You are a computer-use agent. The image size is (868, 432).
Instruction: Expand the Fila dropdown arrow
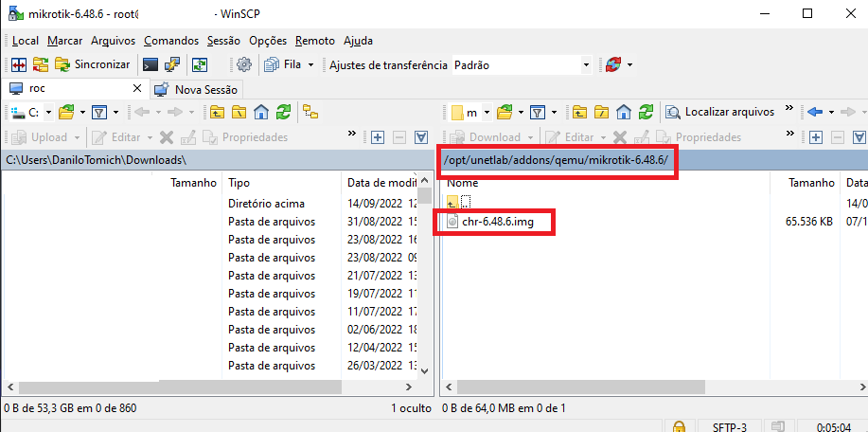[310, 65]
